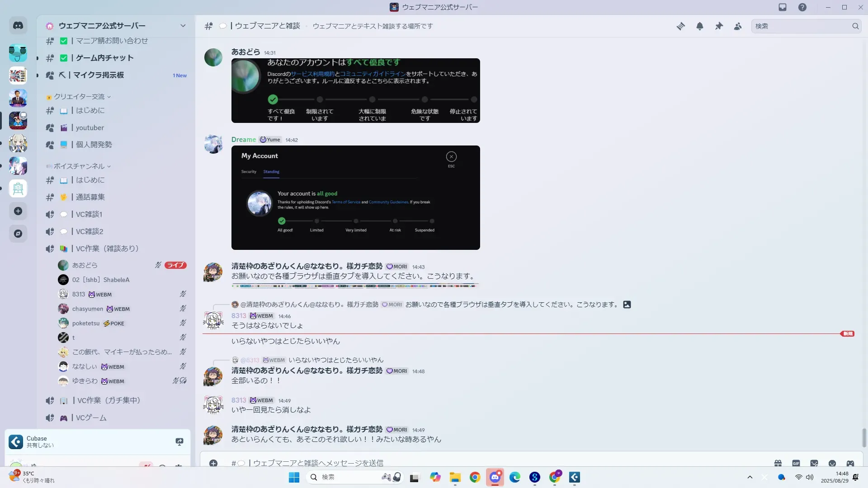Expand ウェブマニア公式サーバー server dropdown
Image resolution: width=868 pixels, height=488 pixels.
coord(183,26)
